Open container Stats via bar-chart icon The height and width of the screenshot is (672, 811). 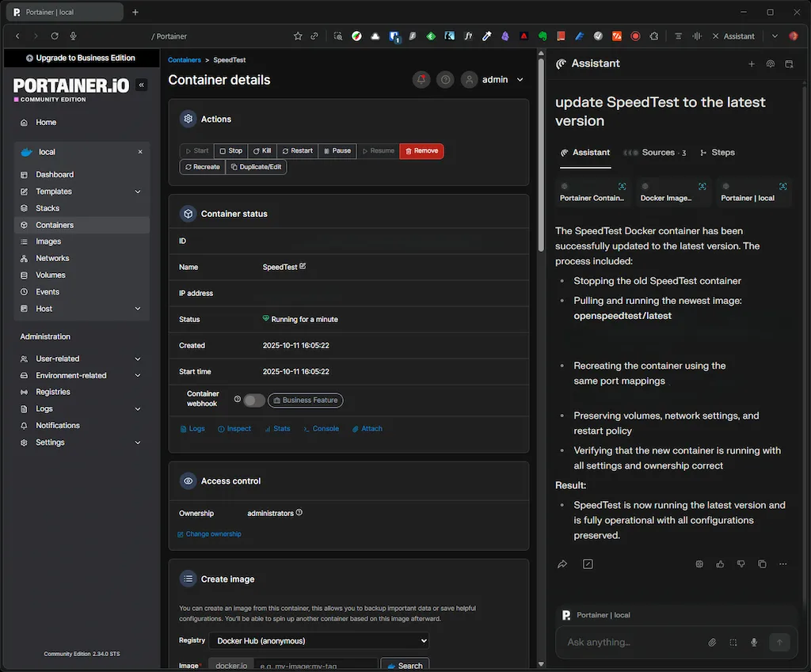point(278,428)
